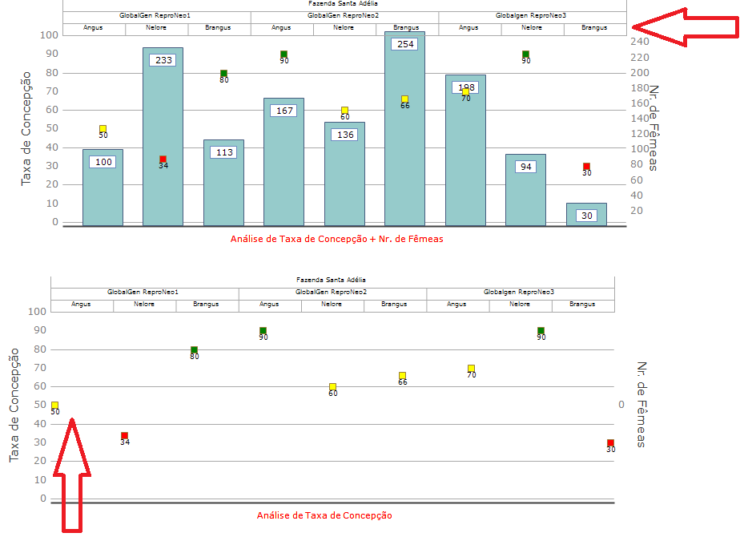756x541 pixels.
Task: Click 'Angus' under ReproNeo3 in lower chart
Action: click(x=456, y=304)
